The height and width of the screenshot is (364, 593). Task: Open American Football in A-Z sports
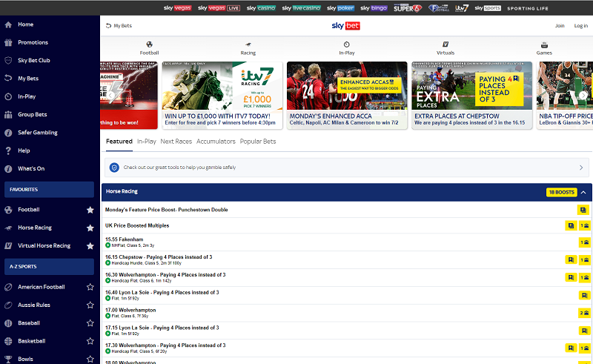pos(42,287)
